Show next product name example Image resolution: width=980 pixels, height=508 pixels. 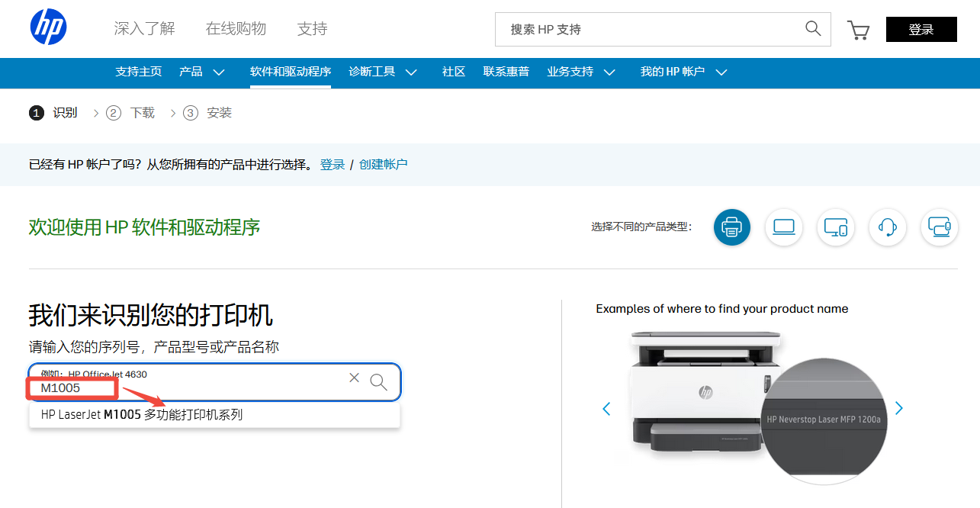pyautogui.click(x=898, y=408)
